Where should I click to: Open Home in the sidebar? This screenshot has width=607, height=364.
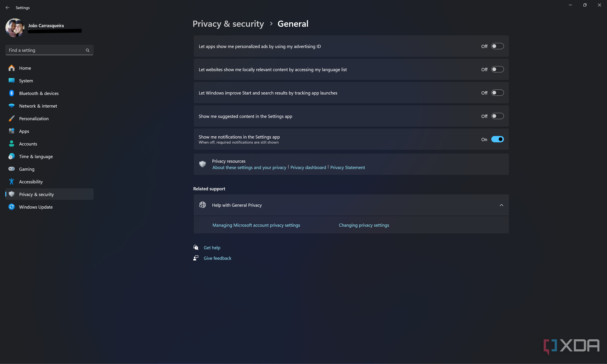click(49, 68)
